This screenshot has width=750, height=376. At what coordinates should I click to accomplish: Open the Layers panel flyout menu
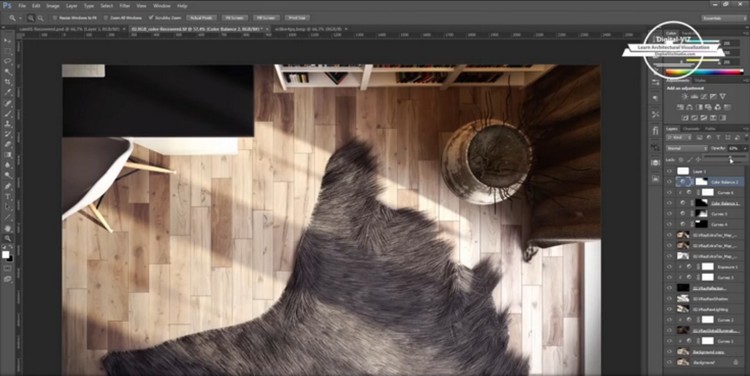tap(745, 128)
